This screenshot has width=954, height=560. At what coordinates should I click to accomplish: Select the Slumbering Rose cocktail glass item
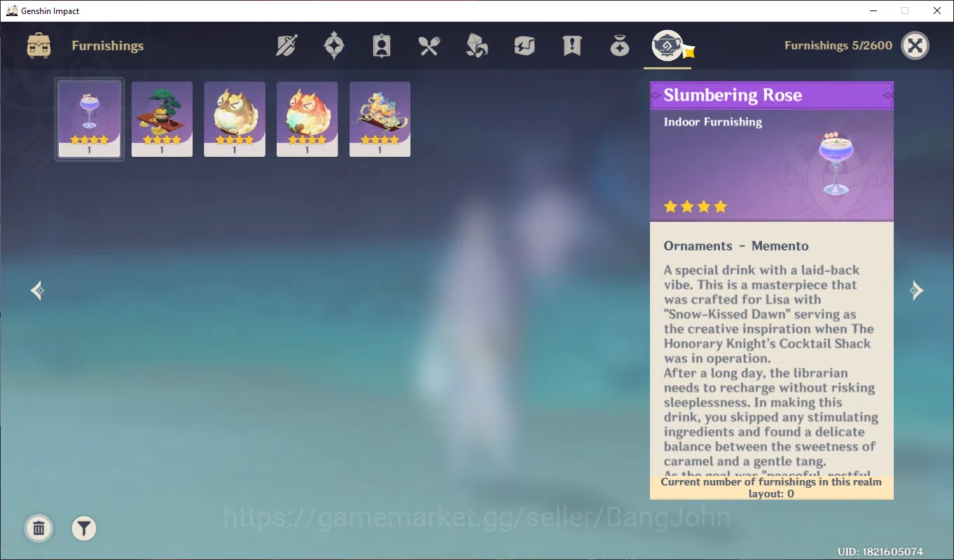[90, 119]
